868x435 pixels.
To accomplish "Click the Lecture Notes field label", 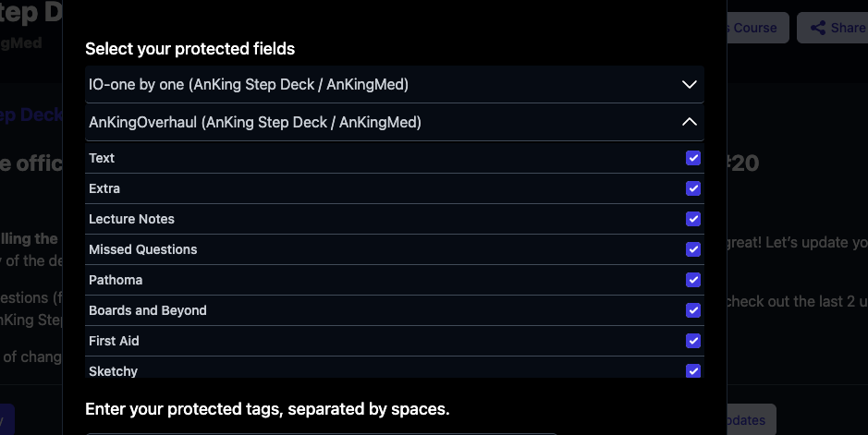I will pyautogui.click(x=131, y=219).
